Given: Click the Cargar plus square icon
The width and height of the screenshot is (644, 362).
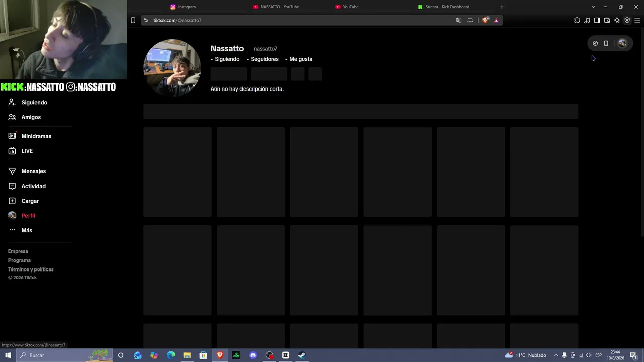Looking at the screenshot, I should coord(12,201).
